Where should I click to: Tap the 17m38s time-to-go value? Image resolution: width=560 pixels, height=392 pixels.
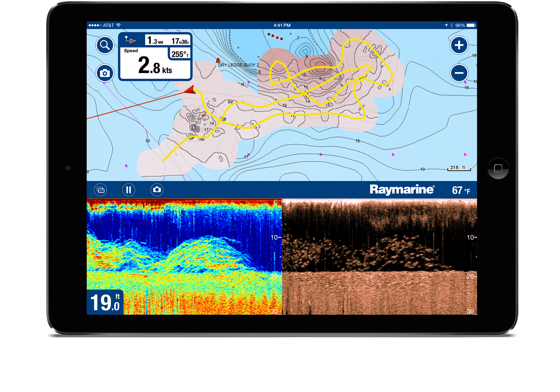coord(180,41)
